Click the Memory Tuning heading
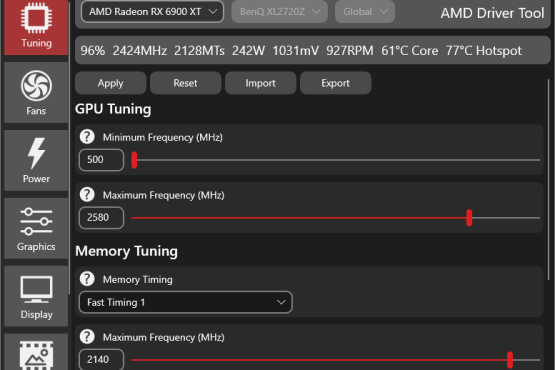Image resolution: width=555 pixels, height=370 pixels. (126, 251)
